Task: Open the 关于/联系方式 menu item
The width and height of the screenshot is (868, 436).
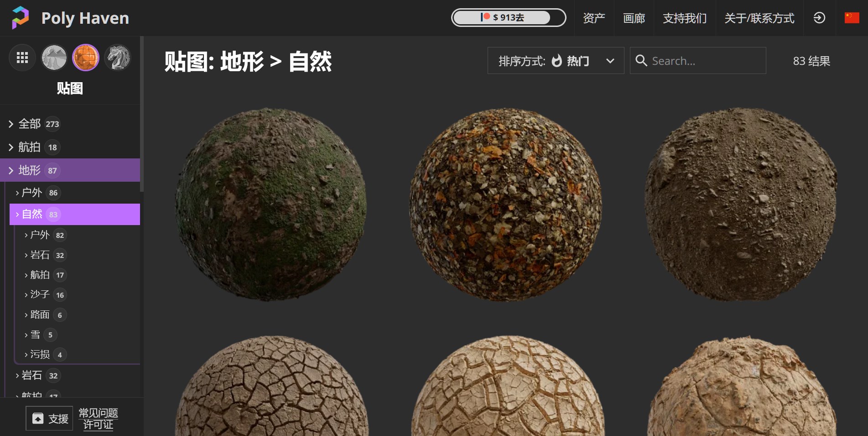Action: click(759, 18)
